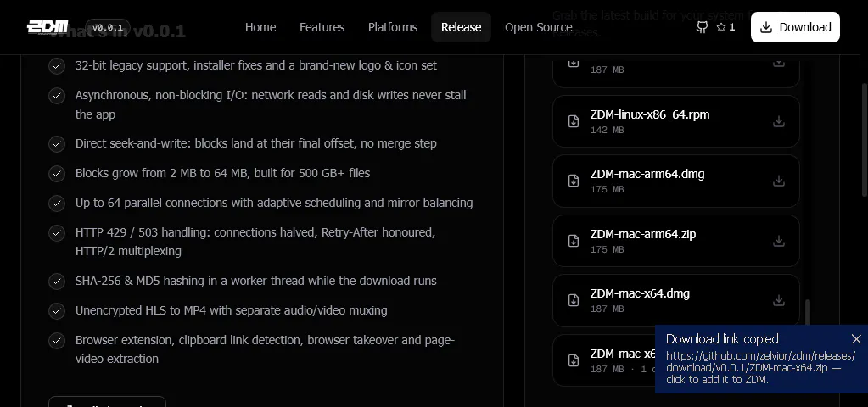Click file icon beside ZDM-mac-x64.dmg
The image size is (868, 407).
574,300
